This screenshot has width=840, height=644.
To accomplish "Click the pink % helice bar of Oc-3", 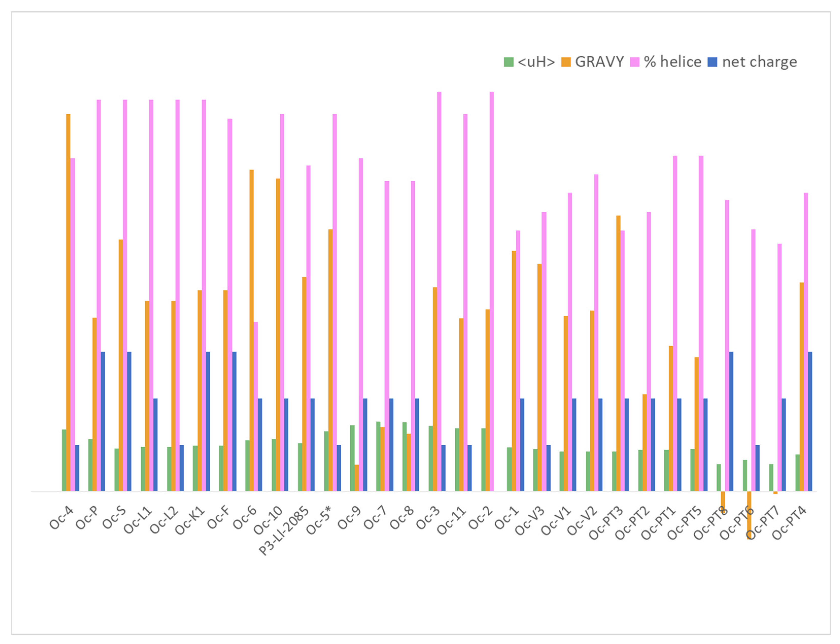I will tap(439, 291).
